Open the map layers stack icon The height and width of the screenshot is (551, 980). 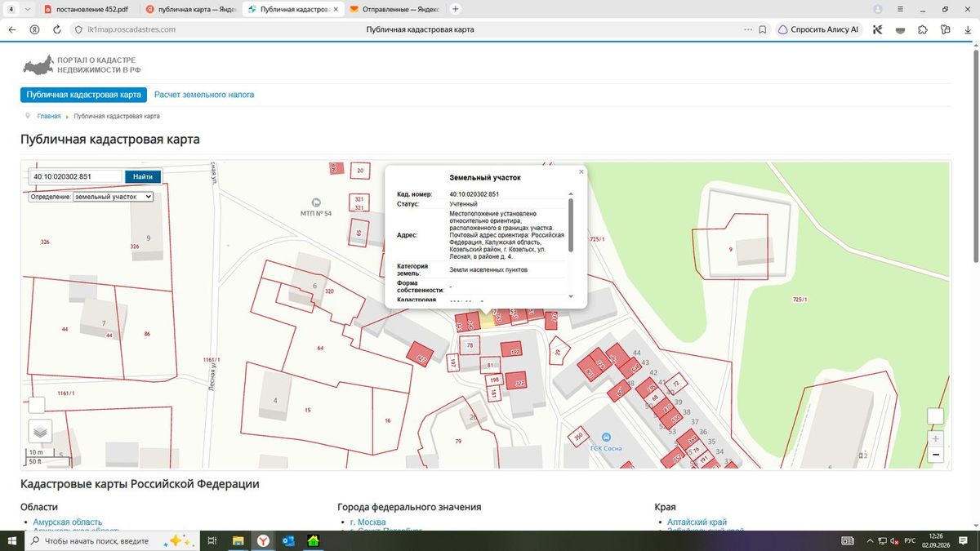[x=40, y=430]
